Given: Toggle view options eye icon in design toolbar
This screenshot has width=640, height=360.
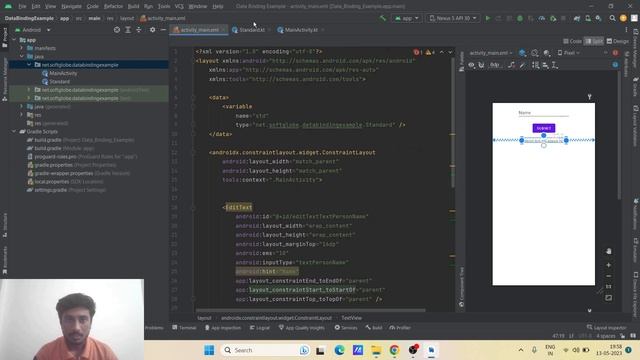Looking at the screenshot, I should pos(471,65).
